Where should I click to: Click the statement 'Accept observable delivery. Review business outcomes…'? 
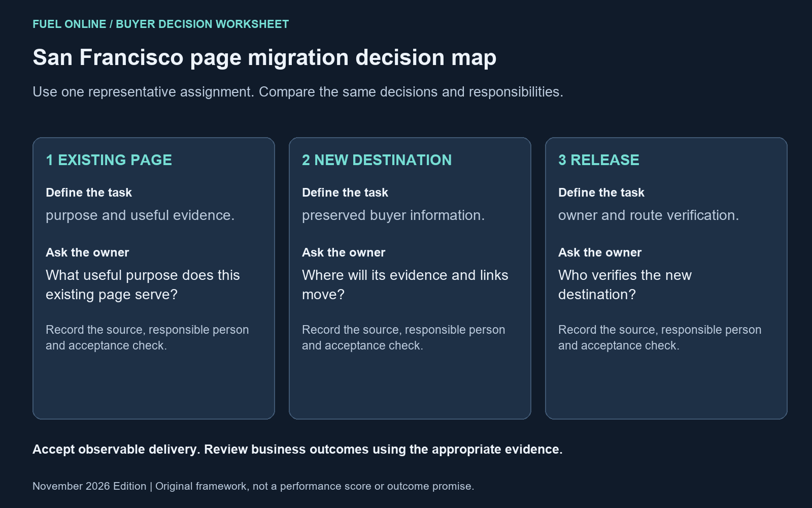click(297, 450)
